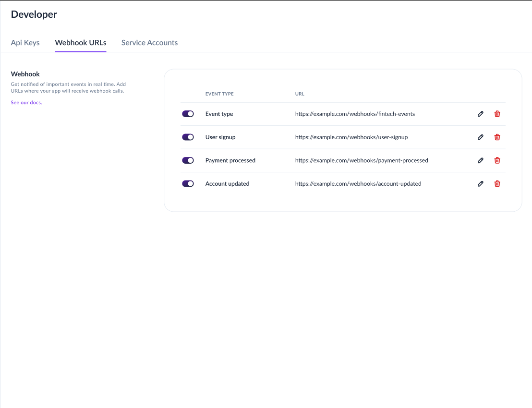Switch off the Payment processed webhook toggle

tap(188, 160)
